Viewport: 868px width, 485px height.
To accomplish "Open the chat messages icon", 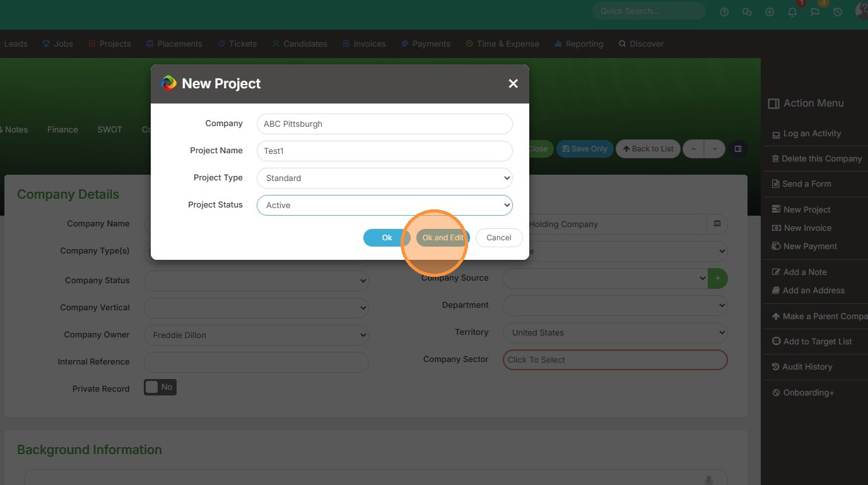I will coord(747,12).
